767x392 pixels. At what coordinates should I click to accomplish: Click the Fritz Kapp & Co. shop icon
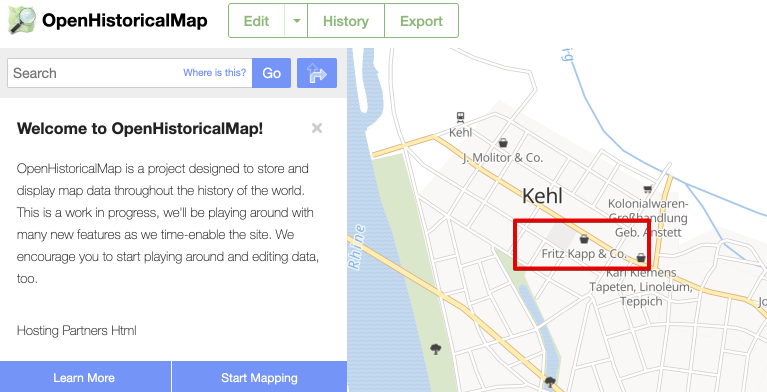(x=584, y=239)
